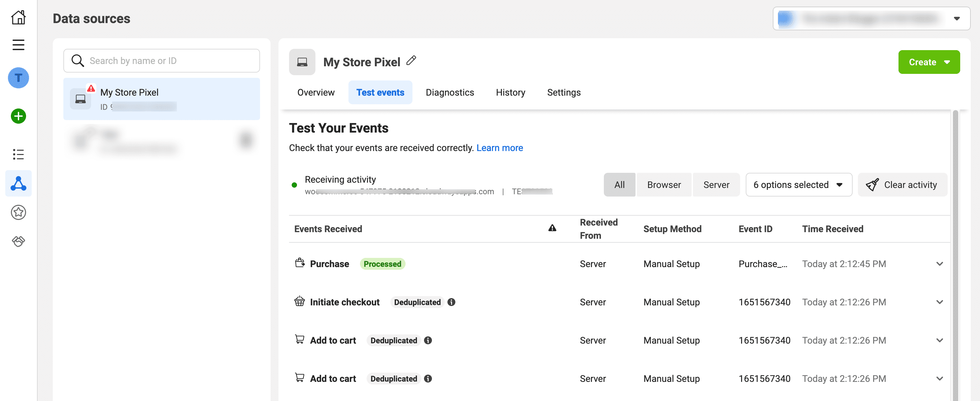Switch activity filter to Browser
980x401 pixels.
pyautogui.click(x=664, y=184)
